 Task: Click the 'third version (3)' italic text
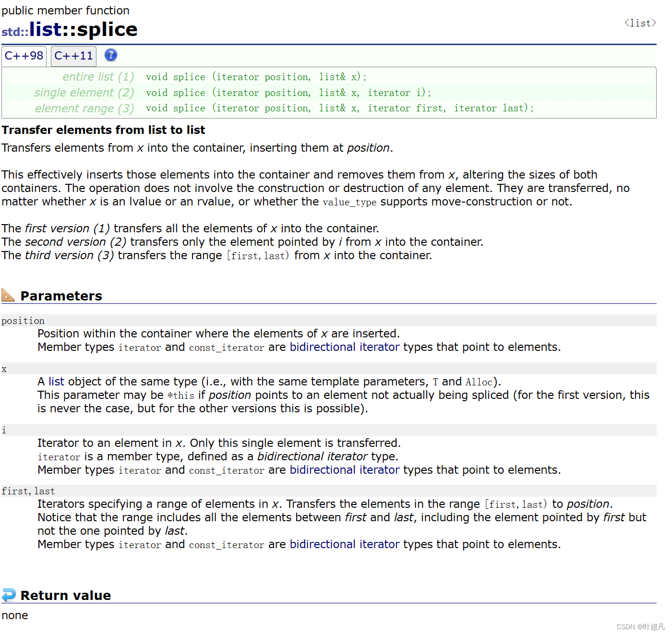click(70, 255)
